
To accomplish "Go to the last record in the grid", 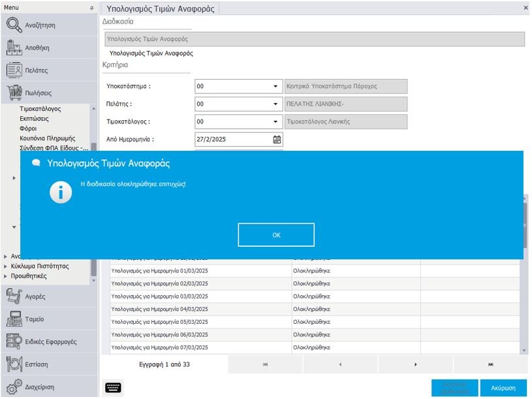I will [490, 364].
